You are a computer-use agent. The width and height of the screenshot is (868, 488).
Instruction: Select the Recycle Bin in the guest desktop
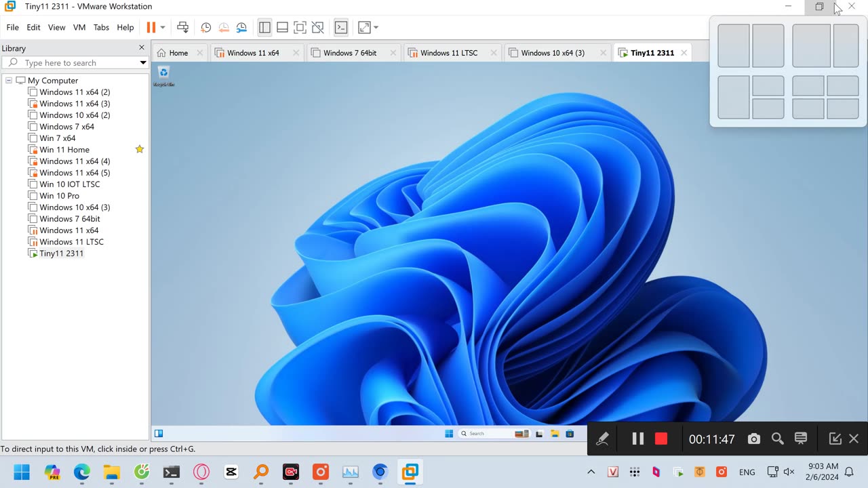[x=163, y=76]
